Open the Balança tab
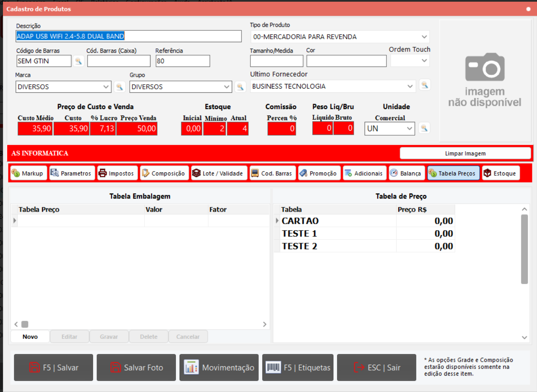 [x=406, y=173]
